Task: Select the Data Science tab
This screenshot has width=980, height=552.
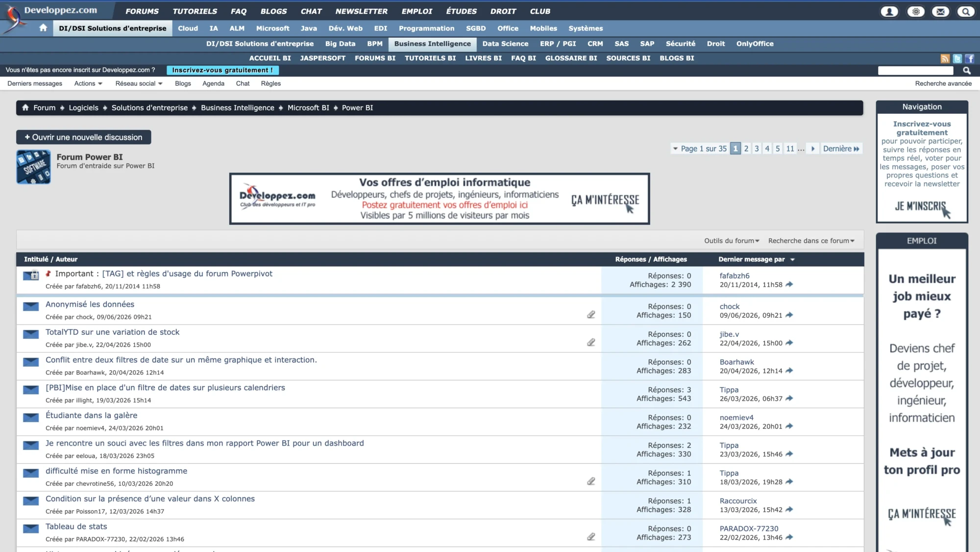Action: [x=505, y=44]
